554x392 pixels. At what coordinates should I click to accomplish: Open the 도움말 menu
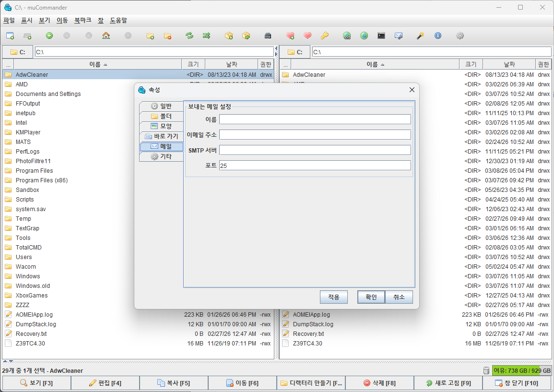pyautogui.click(x=118, y=21)
